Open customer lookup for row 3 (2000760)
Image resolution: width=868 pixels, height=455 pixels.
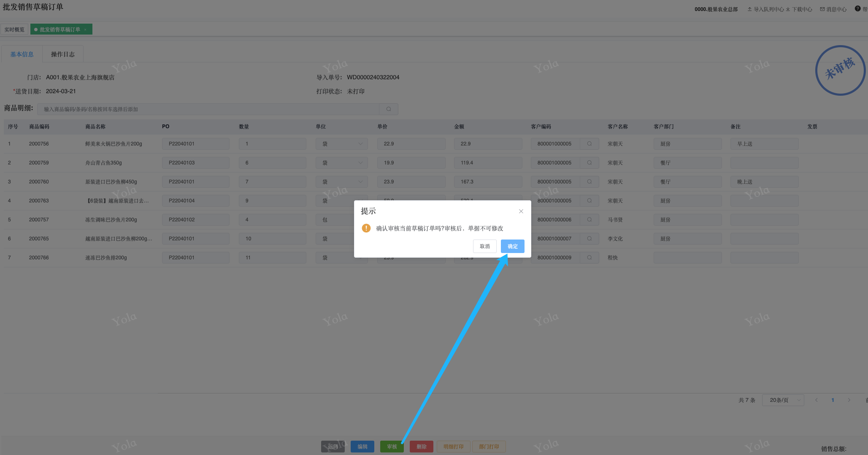pos(589,182)
